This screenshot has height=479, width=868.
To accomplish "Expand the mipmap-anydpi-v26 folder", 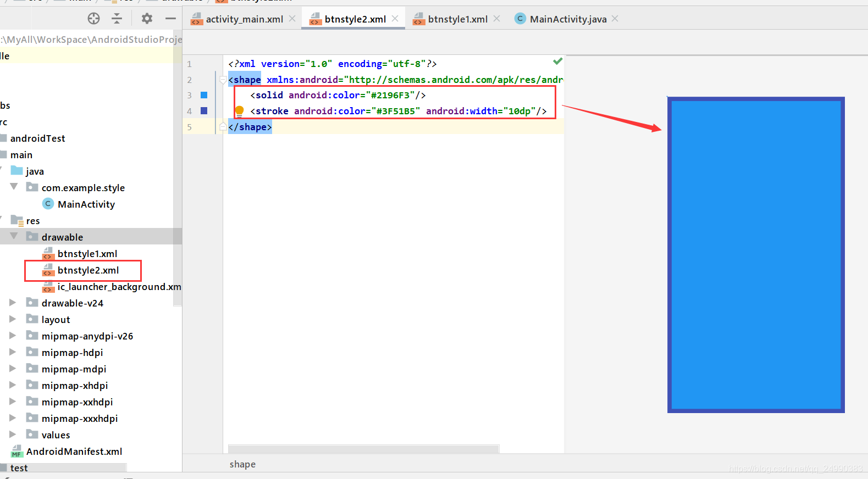I will (x=13, y=336).
